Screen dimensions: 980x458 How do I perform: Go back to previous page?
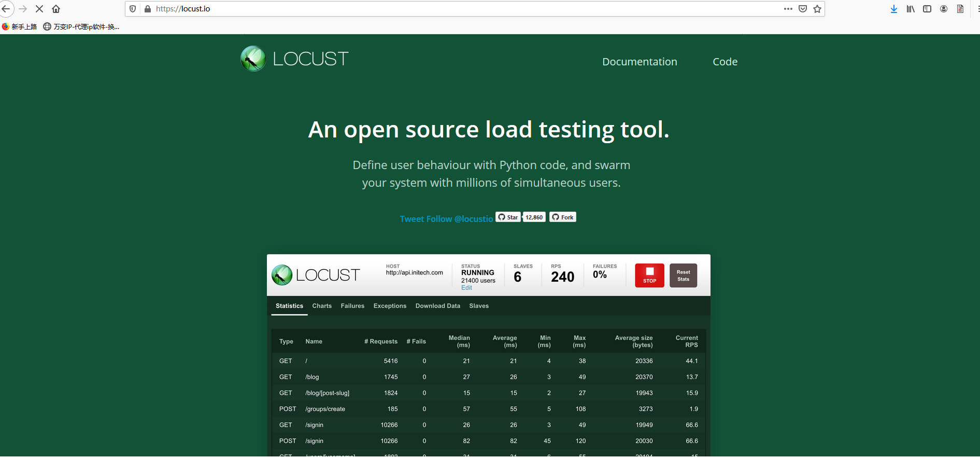coord(6,9)
